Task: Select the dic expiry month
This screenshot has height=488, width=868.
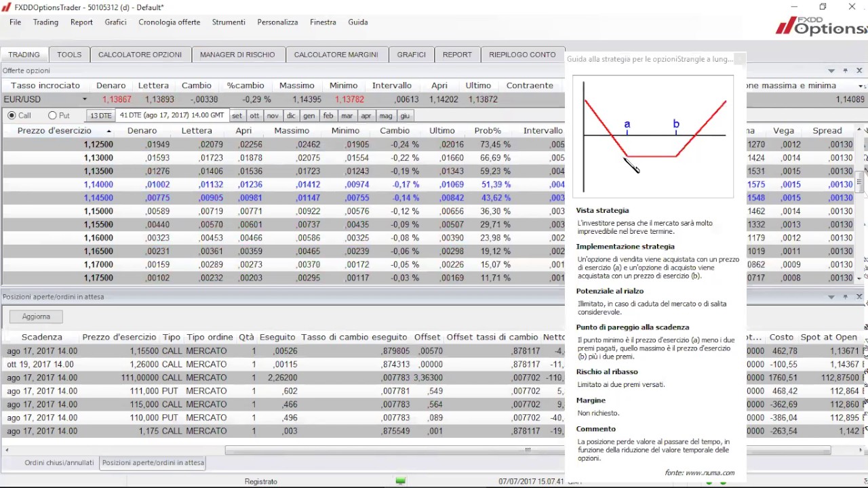Action: click(291, 116)
